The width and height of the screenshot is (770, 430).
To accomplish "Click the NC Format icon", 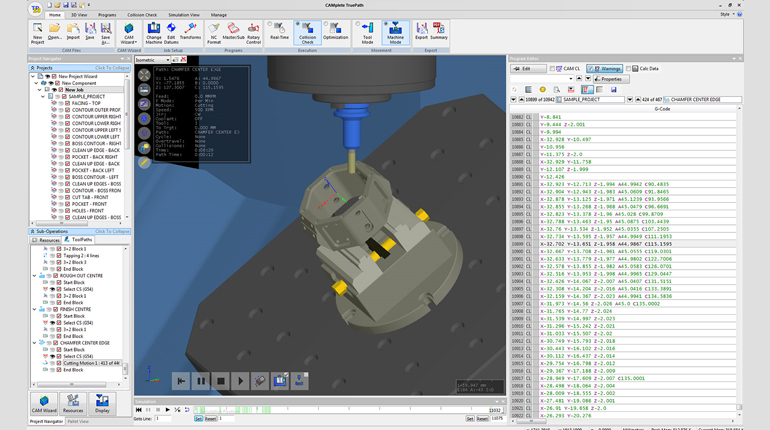I will click(x=214, y=33).
